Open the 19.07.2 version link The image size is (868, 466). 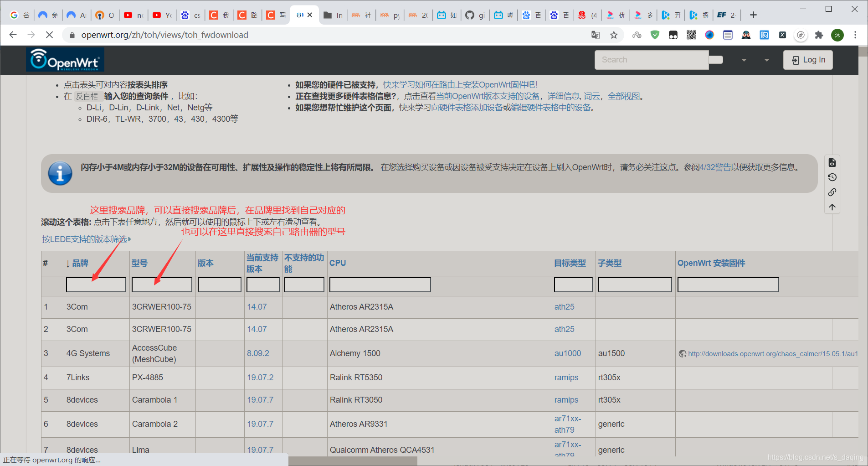click(x=260, y=378)
